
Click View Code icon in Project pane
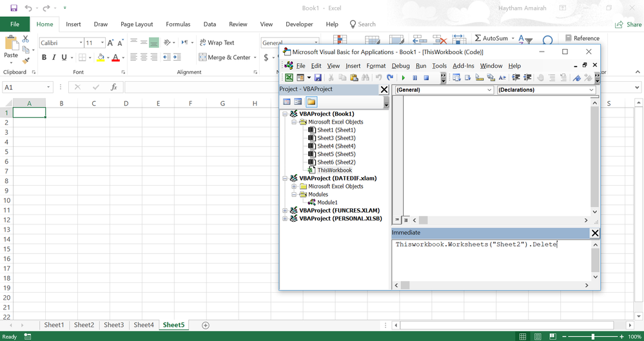click(287, 101)
